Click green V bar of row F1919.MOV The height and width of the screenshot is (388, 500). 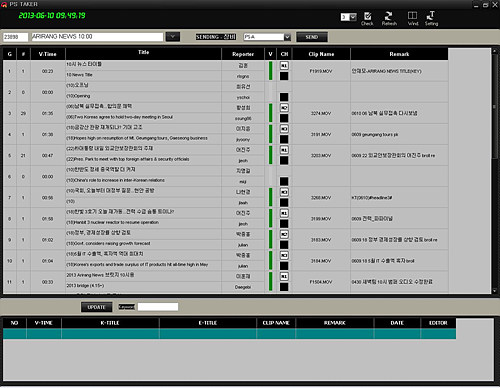click(271, 71)
